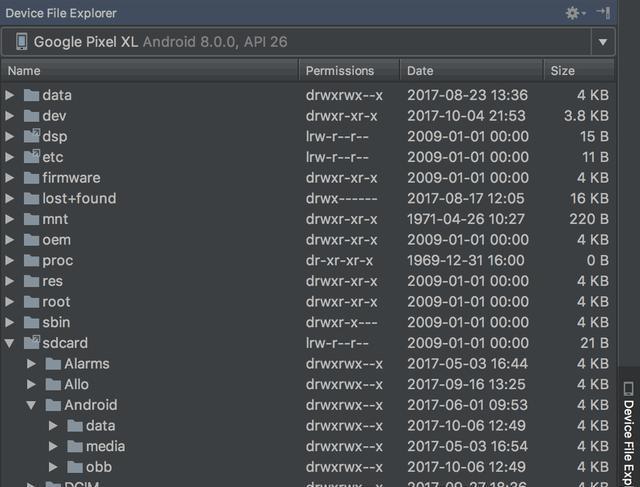Click the root folder icon
Screen dimensions: 640x487
click(31, 302)
